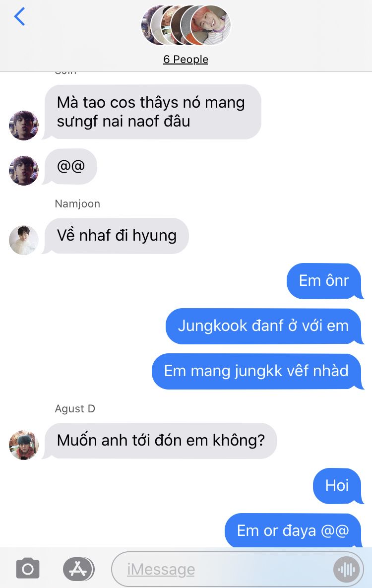Viewport: 372px width, 588px height.
Task: Select the 'Về nhaf đi hyung' bubble
Action: click(116, 236)
